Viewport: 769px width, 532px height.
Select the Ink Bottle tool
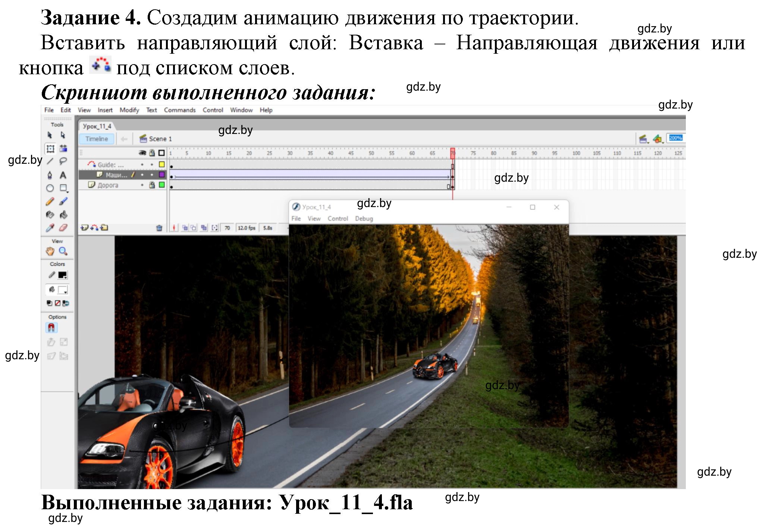point(50,215)
